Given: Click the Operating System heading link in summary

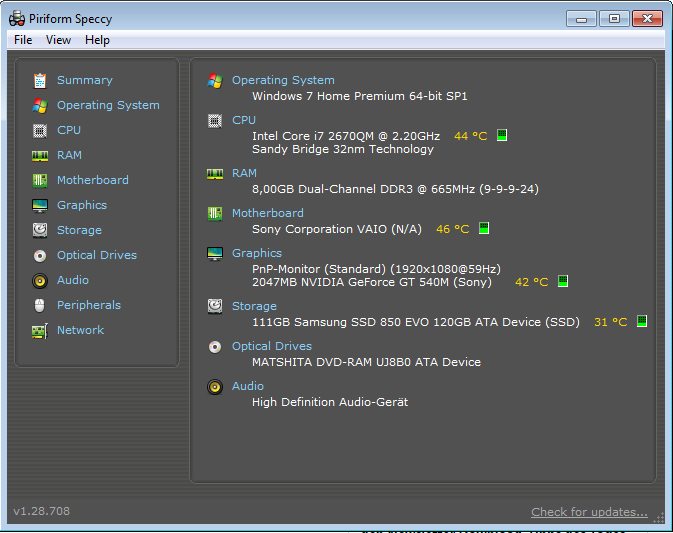Looking at the screenshot, I should pos(283,80).
